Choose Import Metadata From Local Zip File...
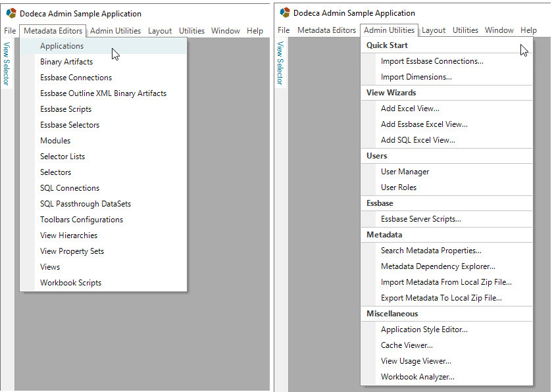 coord(447,282)
